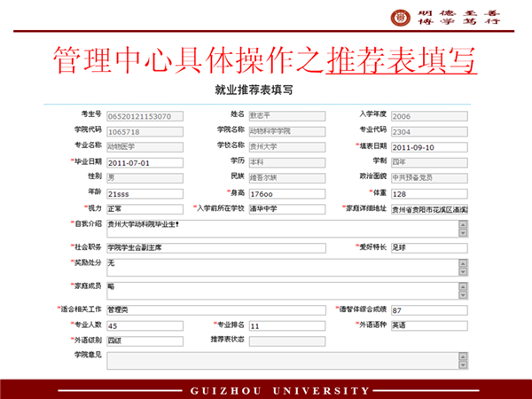Click down arrow of 奖励处分 scrollbar
The image size is (532, 399).
[x=463, y=273]
